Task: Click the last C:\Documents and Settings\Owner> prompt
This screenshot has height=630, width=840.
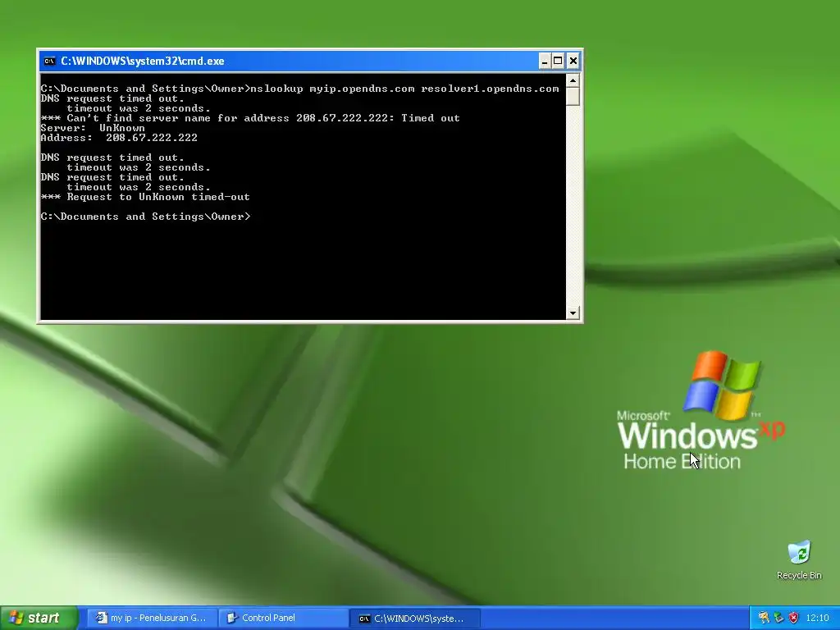Action: [x=145, y=217]
